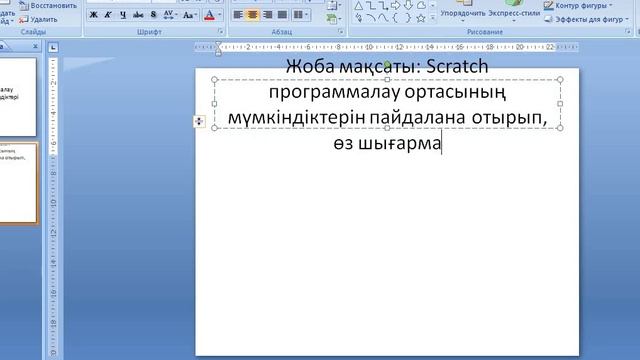Open Эффекты для фигур menu
Viewport: 640px width, 360px height.
587,19
